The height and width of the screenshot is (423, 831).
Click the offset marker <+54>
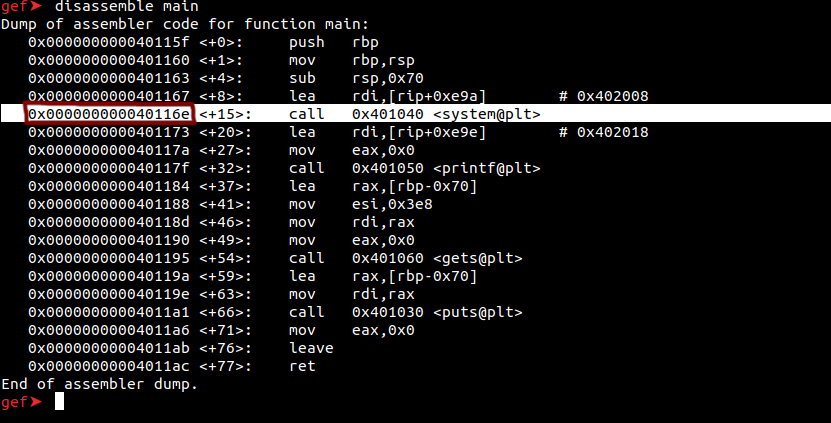click(225, 258)
